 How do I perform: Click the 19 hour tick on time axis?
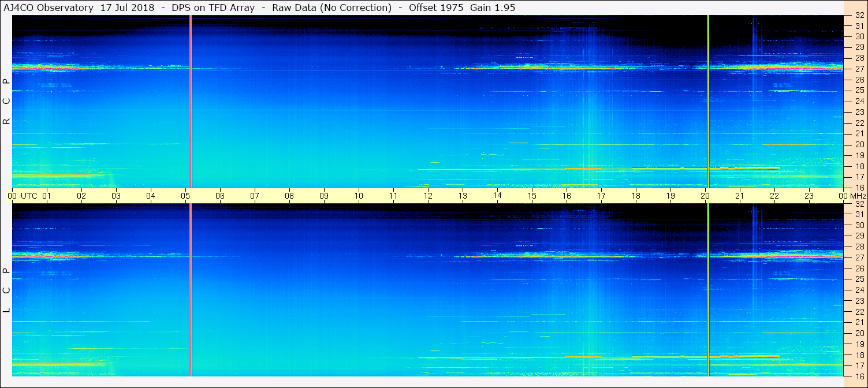coord(670,196)
